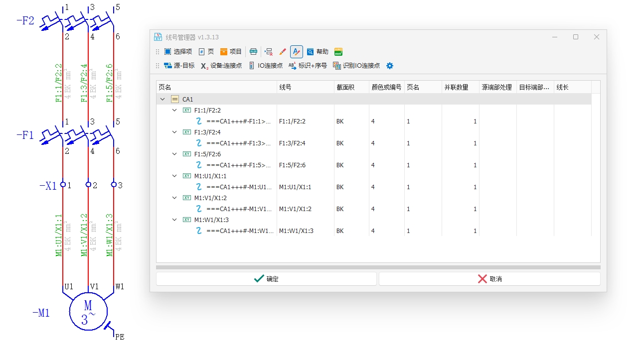Choose 源-目标 numbering mode
The width and height of the screenshot is (644, 351).
tap(179, 66)
